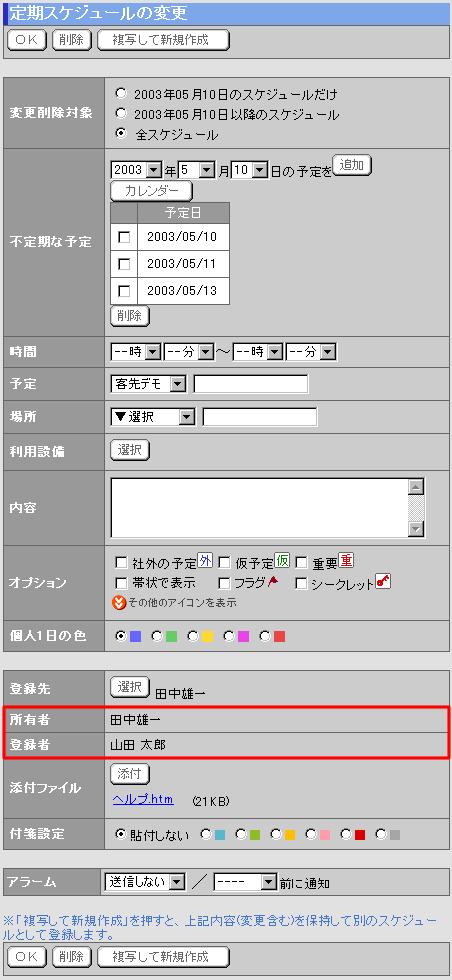Image resolution: width=452 pixels, height=980 pixels.
Task: Click the 外 (outside schedule) icon
Action: tap(205, 561)
